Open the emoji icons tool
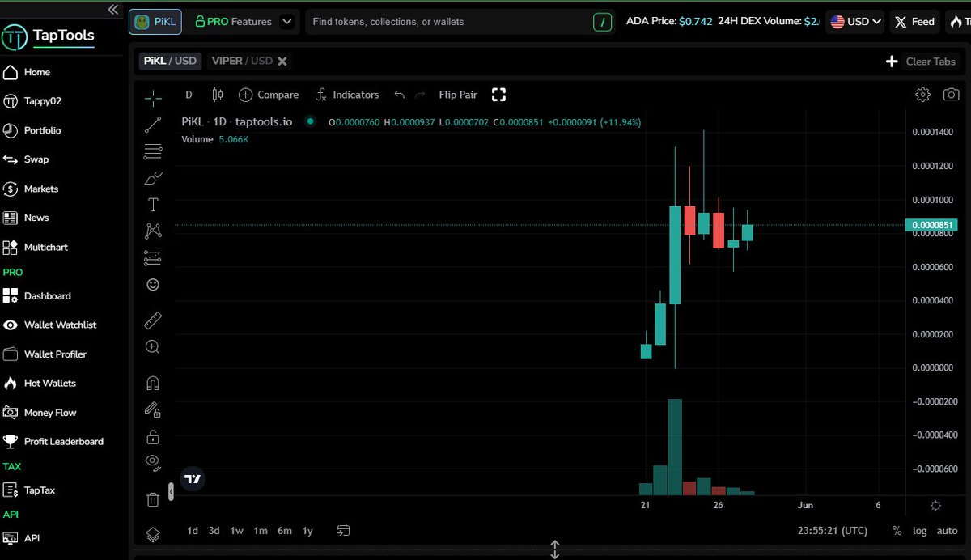 point(152,285)
